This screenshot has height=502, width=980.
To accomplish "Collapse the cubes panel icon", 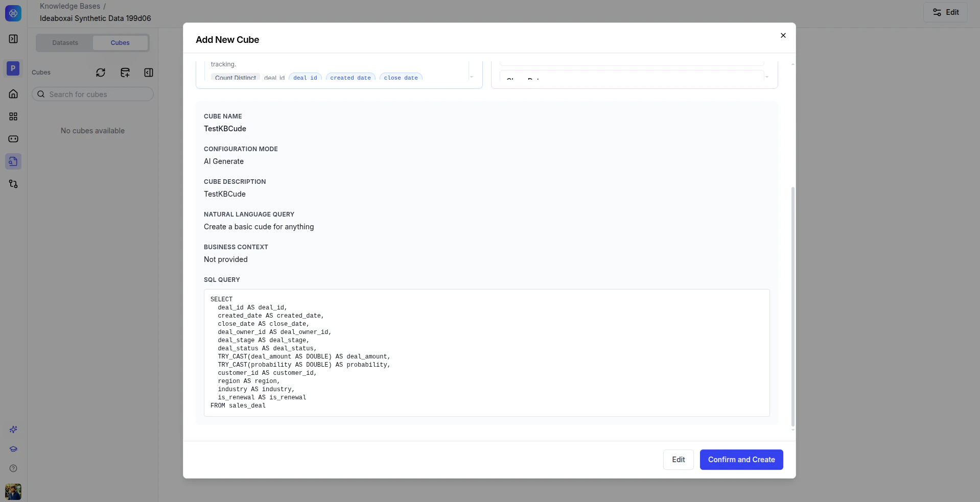I will 149,73.
